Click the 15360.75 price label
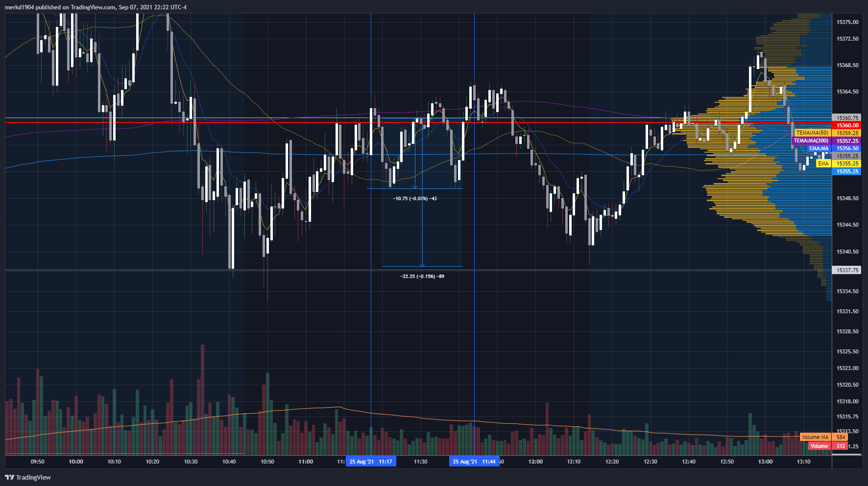 coord(846,118)
